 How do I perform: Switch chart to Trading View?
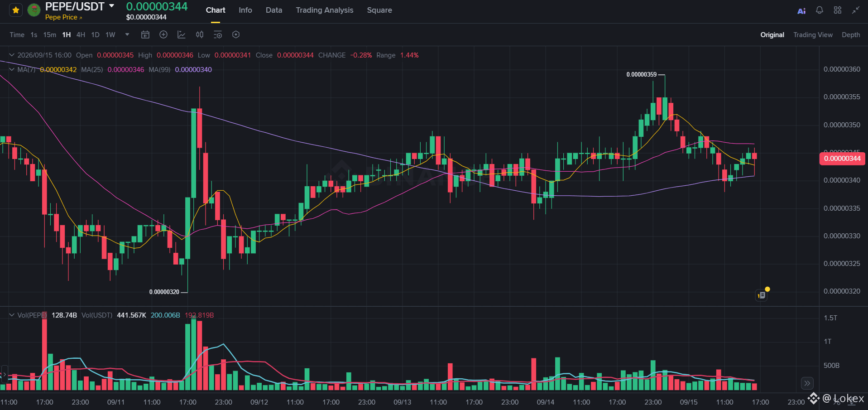point(813,35)
